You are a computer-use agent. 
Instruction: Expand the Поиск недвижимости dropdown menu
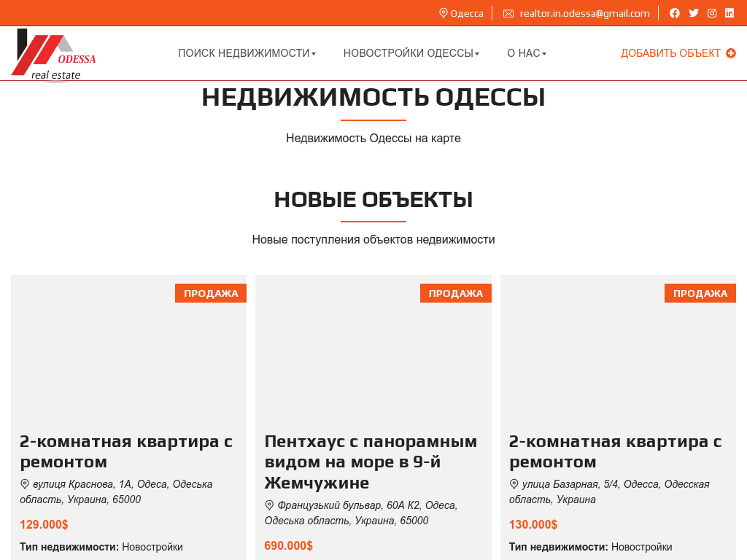[247, 53]
